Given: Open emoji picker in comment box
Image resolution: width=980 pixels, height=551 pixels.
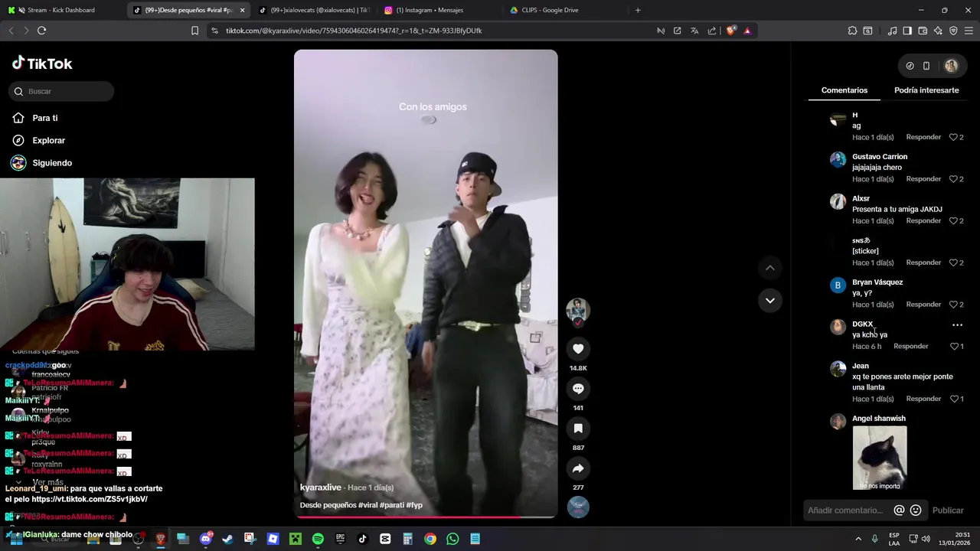Looking at the screenshot, I should [916, 510].
